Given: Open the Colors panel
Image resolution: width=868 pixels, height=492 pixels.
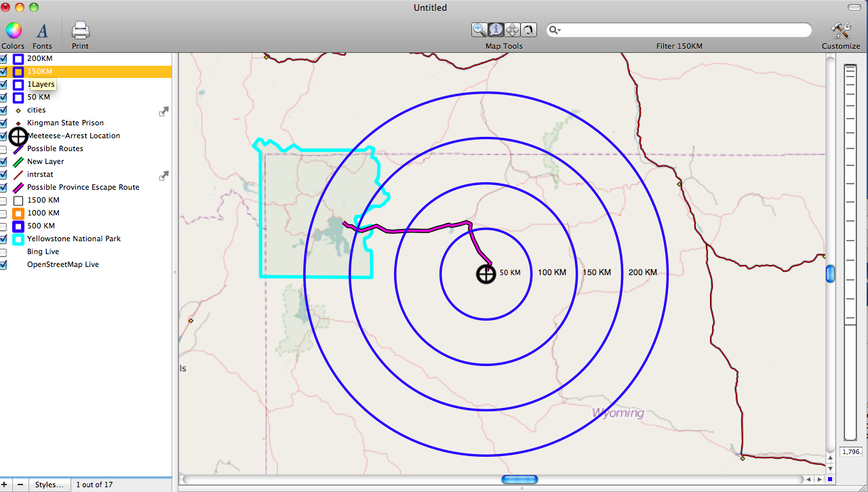Looking at the screenshot, I should click(14, 31).
